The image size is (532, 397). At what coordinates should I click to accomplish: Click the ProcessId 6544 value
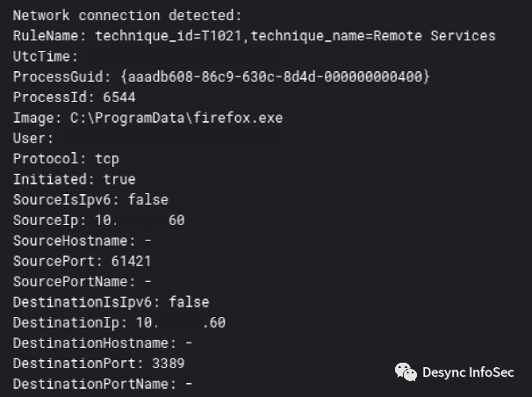coord(119,97)
